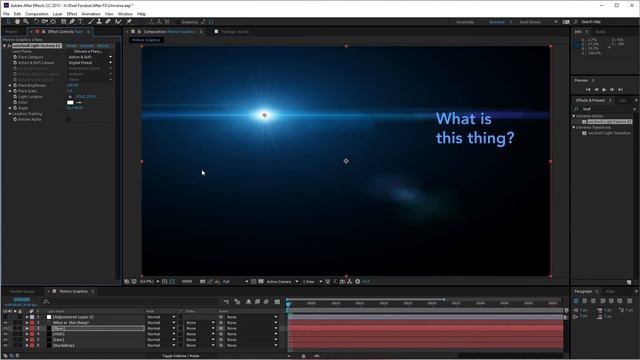Expand the Flare Brightness property
Screen dimensions: 640x360
(10, 85)
